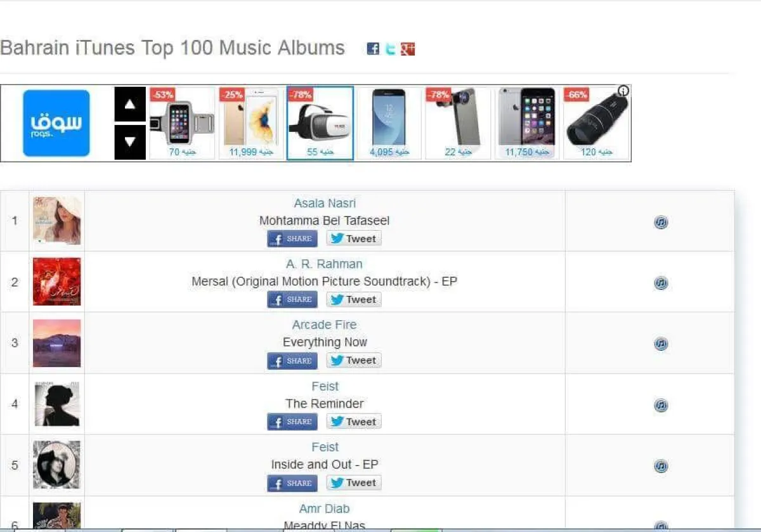Open iTunes link icon for Everything Now

661,344
